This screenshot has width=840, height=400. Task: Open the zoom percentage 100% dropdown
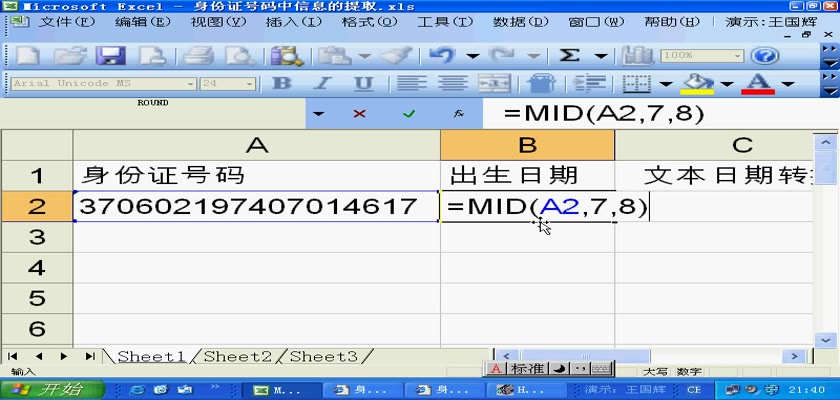pyautogui.click(x=738, y=56)
